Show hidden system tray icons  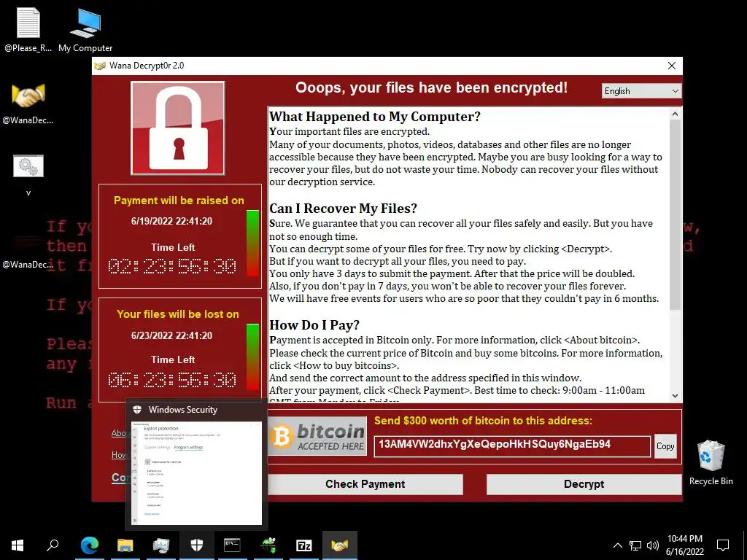[x=617, y=545]
